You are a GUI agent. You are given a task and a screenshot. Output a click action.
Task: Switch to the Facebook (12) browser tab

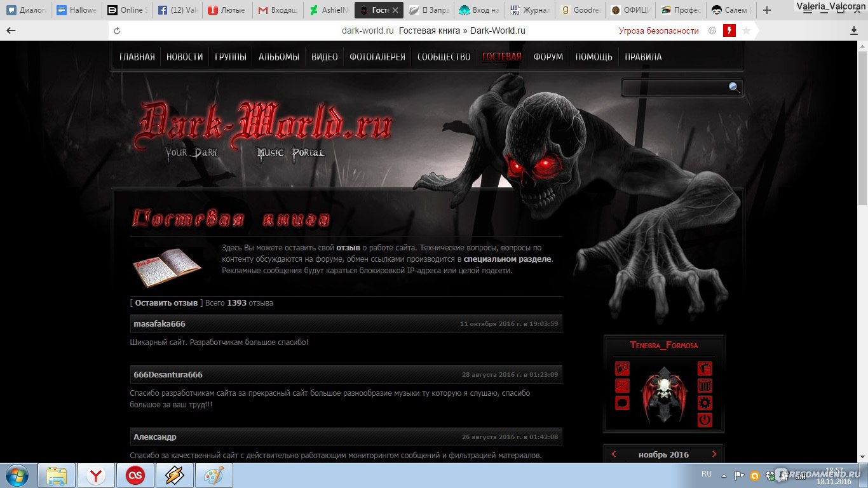coord(177,10)
